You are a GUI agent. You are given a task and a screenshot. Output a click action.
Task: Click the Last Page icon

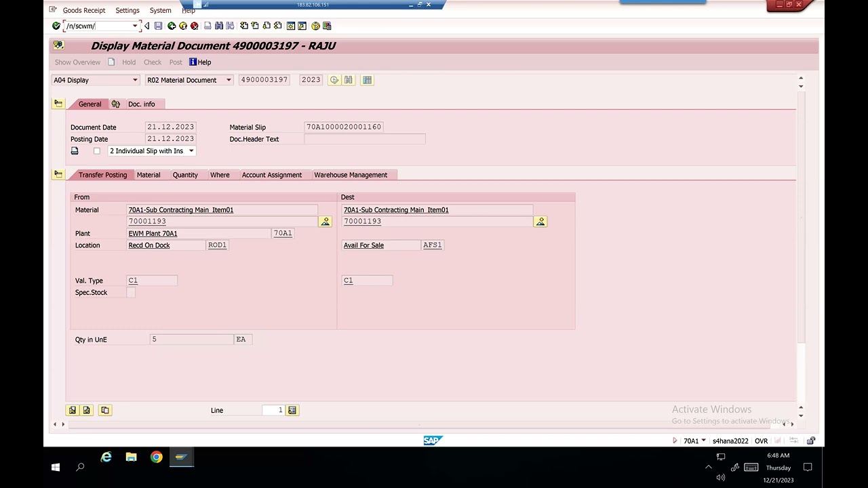pyautogui.click(x=278, y=26)
